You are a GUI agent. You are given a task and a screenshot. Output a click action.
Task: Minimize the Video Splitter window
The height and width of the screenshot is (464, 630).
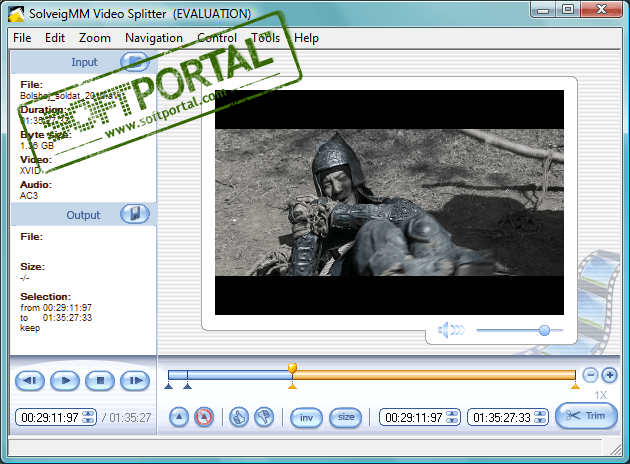point(543,10)
